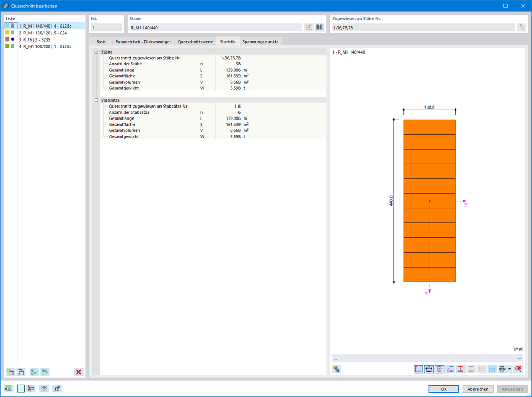
Task: Click Gesamtgewicht row under Stabsätze
Action: point(213,137)
